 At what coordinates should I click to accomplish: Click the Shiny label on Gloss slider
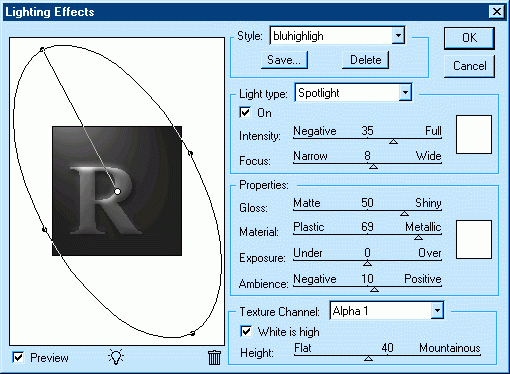pyautogui.click(x=428, y=203)
